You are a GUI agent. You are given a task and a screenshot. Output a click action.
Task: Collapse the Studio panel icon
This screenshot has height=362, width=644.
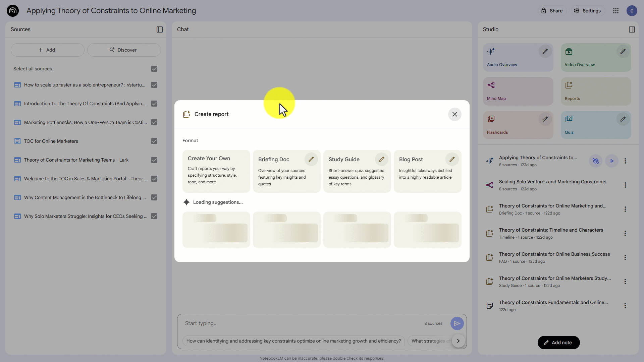(x=632, y=29)
